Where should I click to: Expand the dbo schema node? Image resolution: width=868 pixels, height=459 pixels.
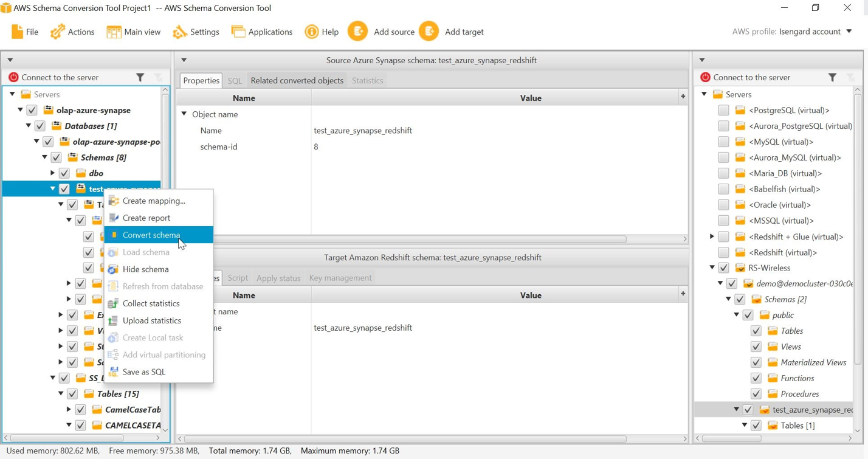coord(52,173)
